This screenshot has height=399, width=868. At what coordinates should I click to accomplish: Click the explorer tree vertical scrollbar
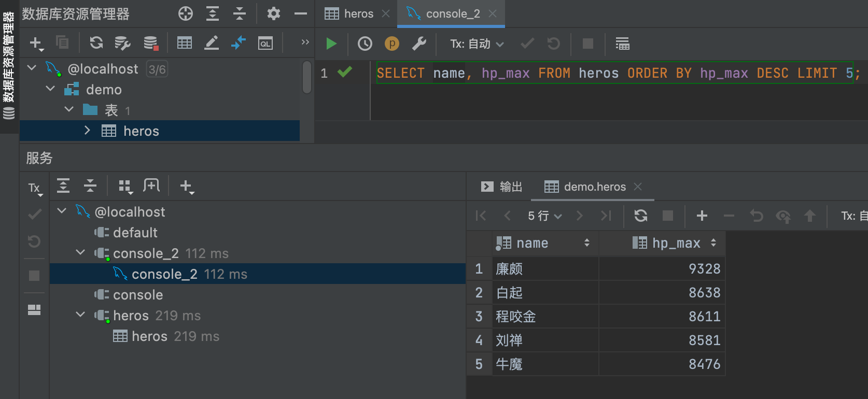point(307,77)
